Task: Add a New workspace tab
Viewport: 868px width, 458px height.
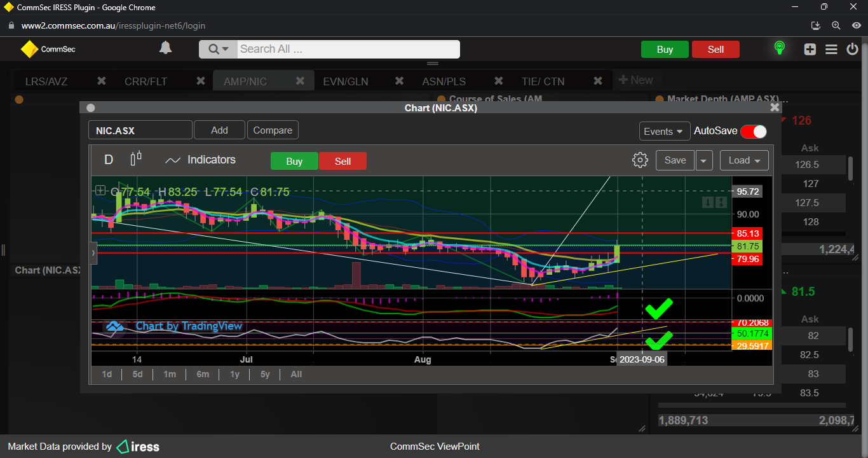Action: click(635, 80)
